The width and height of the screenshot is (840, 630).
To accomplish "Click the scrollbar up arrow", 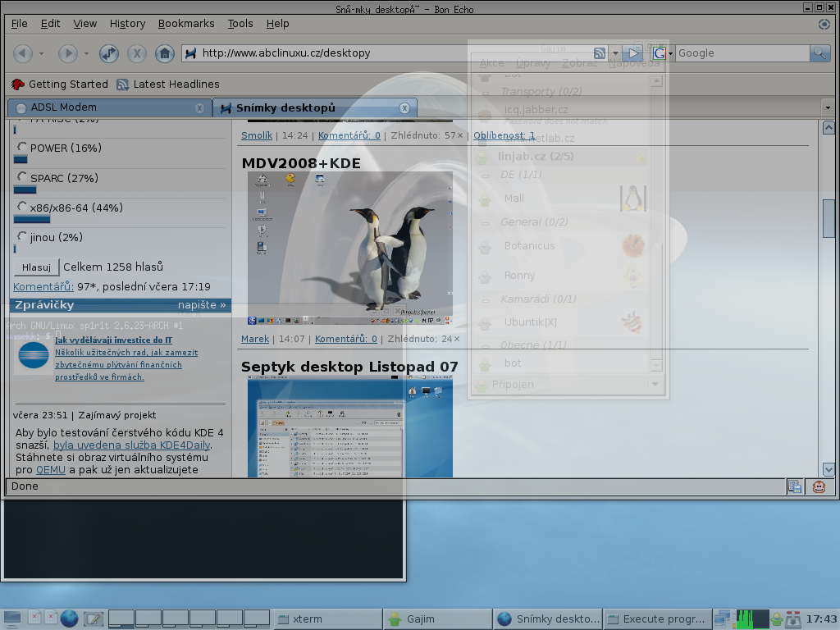I will coord(829,127).
